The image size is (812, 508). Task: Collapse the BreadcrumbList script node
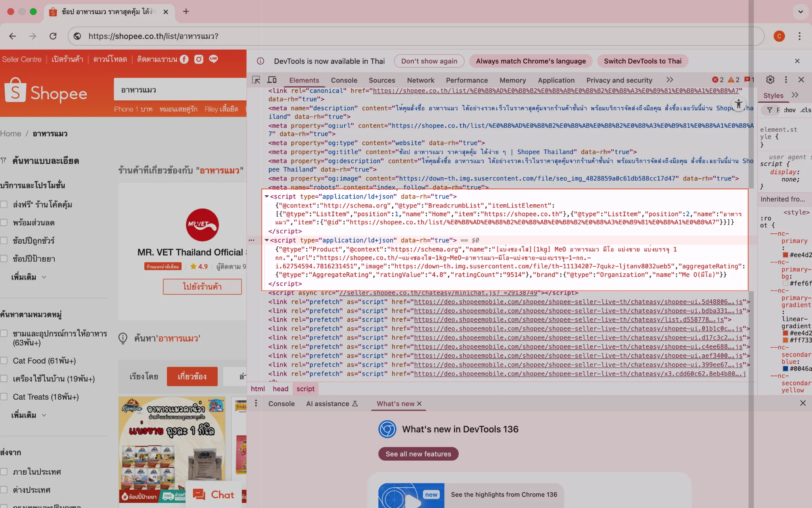[x=267, y=196]
